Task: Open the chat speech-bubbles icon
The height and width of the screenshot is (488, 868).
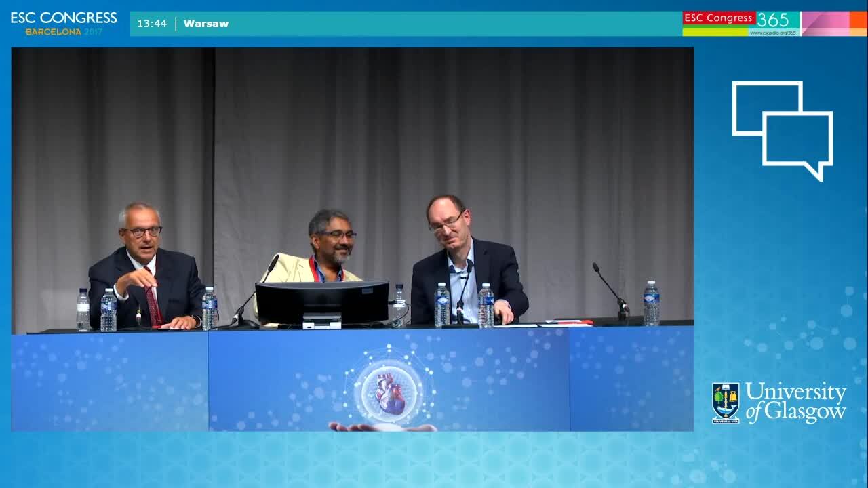Action: coord(783,131)
